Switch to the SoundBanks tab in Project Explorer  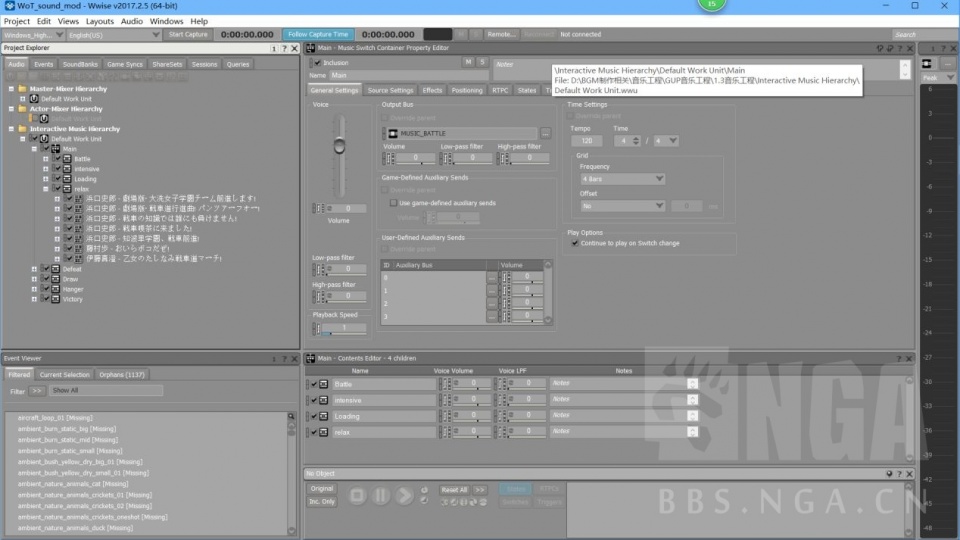pyautogui.click(x=80, y=64)
